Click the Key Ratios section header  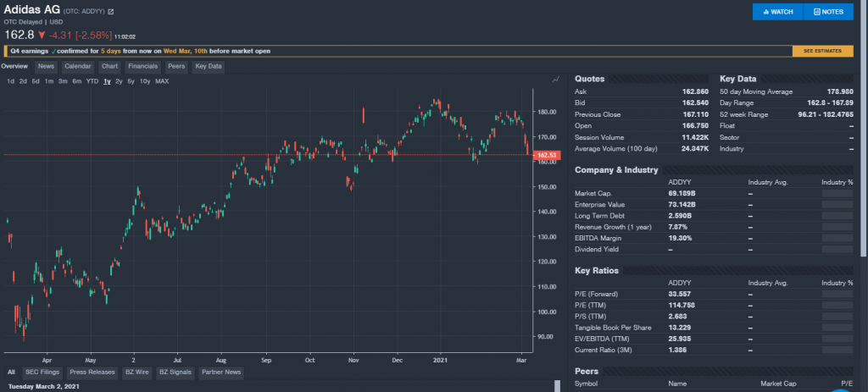[x=597, y=271]
